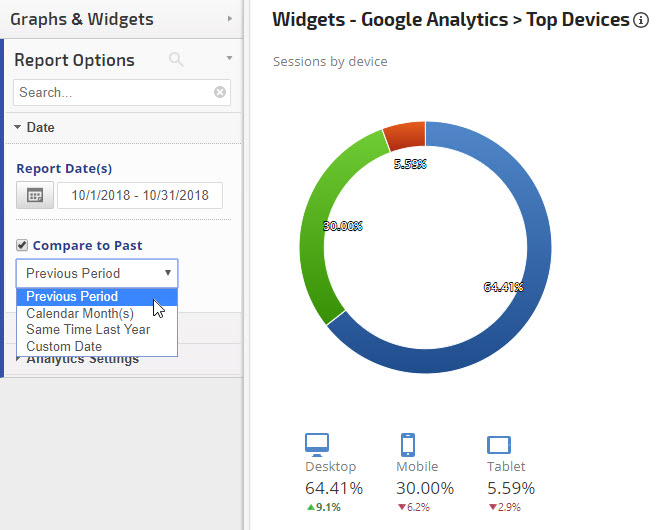The image size is (656, 530).
Task: Click the calendar date picker icon
Action: [35, 196]
